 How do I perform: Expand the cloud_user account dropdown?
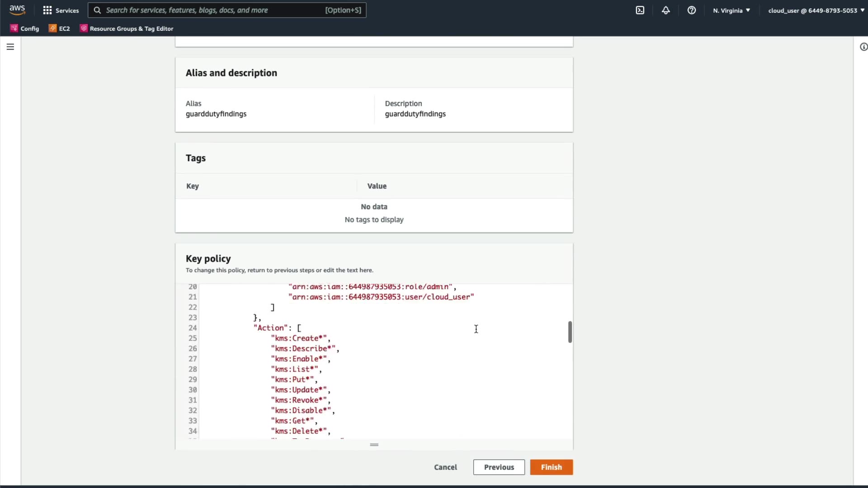[x=816, y=10]
